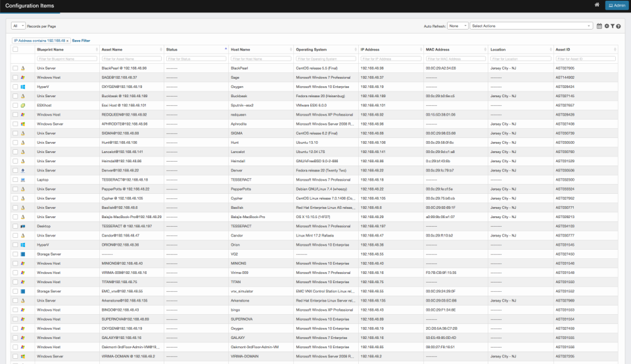
Task: Click the funnel filter icon
Action: click(613, 26)
